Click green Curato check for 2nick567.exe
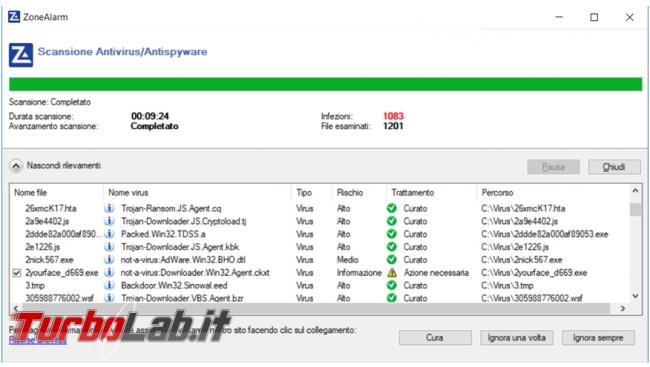Viewport: 650px width, 367px height. point(392,260)
